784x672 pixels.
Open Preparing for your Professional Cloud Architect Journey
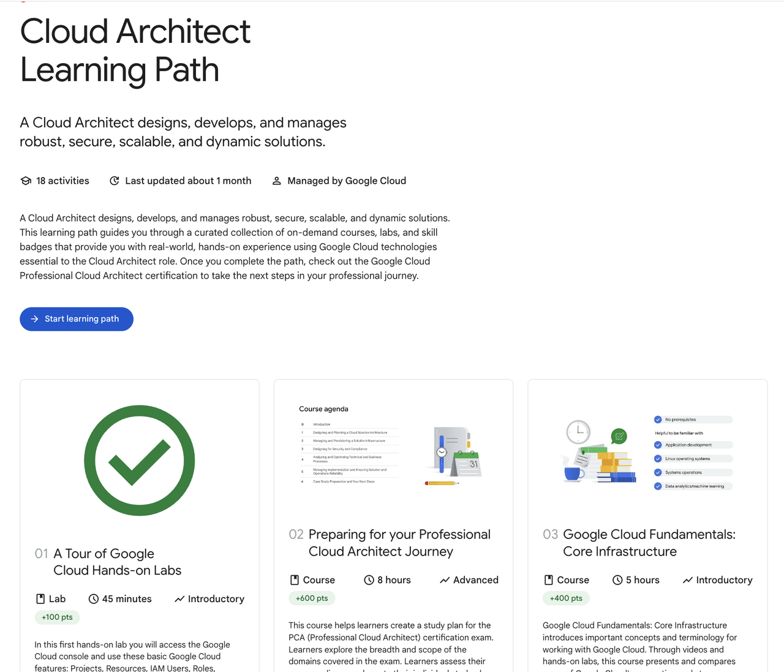(399, 543)
